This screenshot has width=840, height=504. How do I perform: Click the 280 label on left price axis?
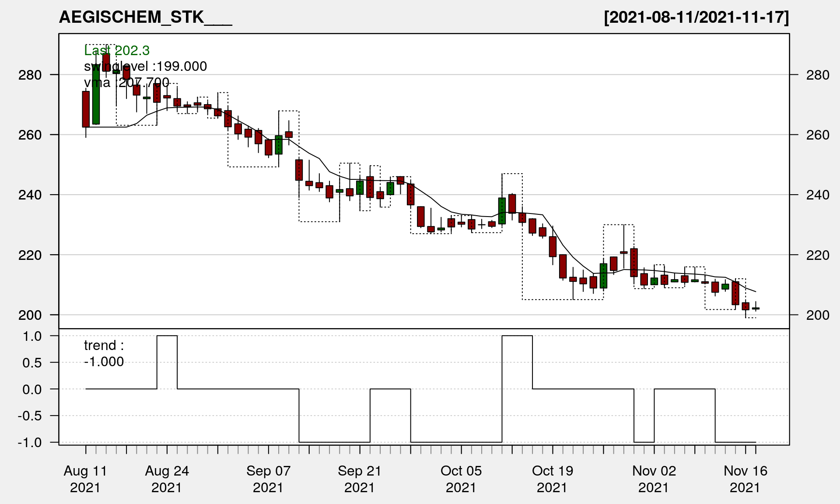click(x=30, y=75)
